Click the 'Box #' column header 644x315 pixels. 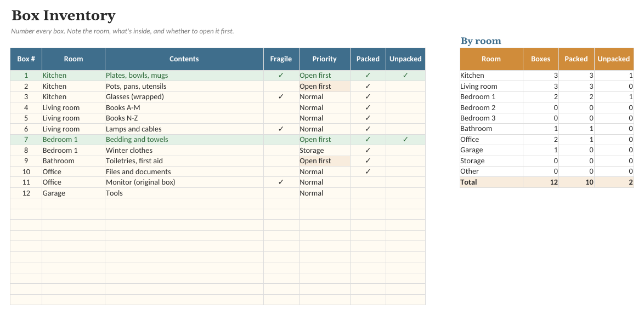point(26,59)
